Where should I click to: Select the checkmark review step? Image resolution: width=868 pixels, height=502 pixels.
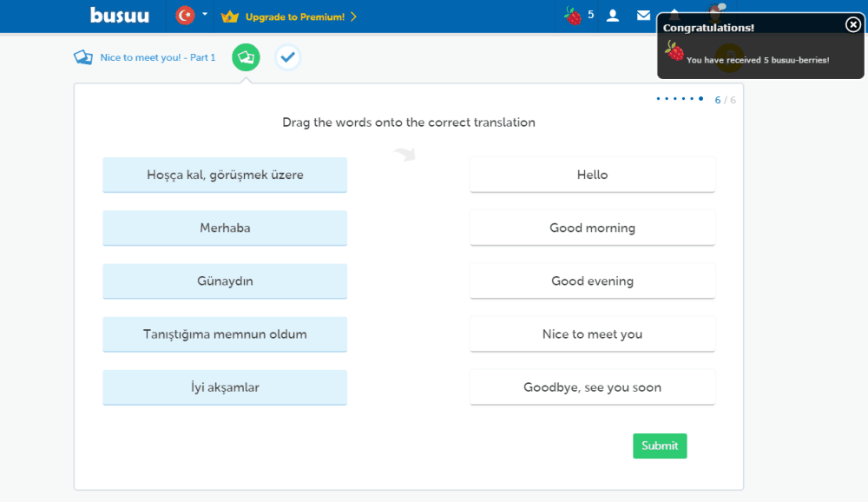288,57
